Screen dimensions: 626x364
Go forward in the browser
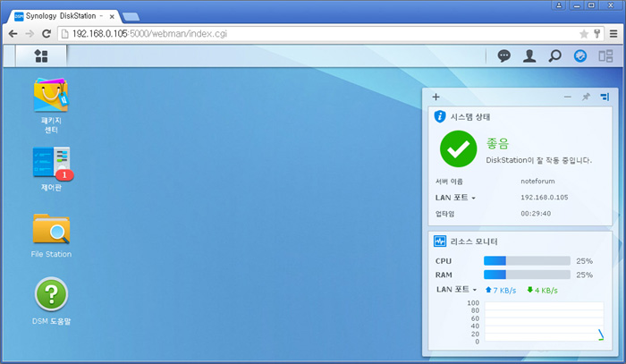click(30, 34)
